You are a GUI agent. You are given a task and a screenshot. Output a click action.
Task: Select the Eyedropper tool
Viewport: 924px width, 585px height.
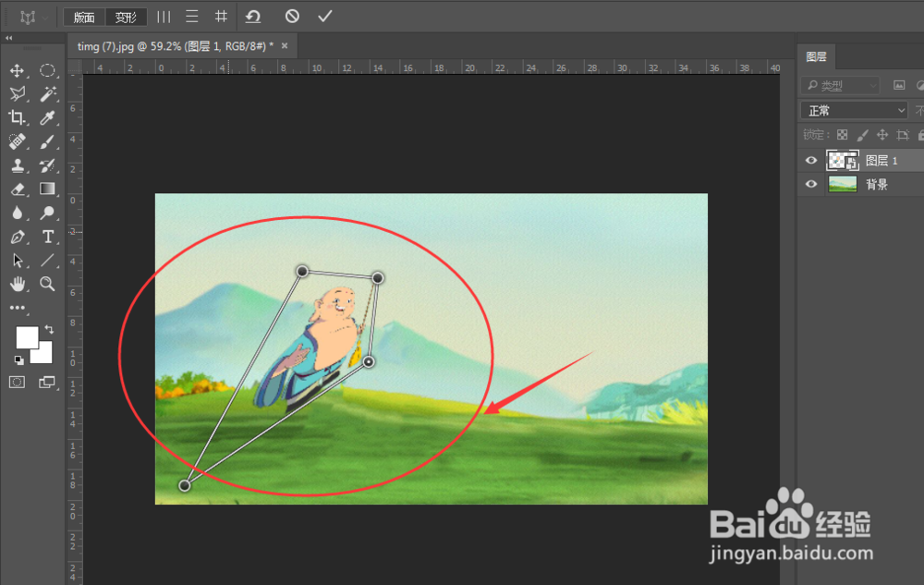(x=47, y=117)
